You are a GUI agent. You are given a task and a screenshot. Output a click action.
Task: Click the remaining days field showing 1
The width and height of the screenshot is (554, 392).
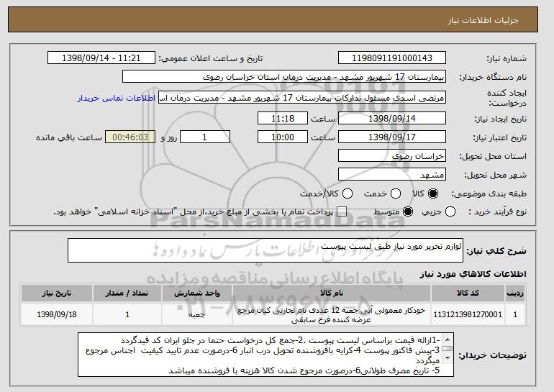coord(205,137)
